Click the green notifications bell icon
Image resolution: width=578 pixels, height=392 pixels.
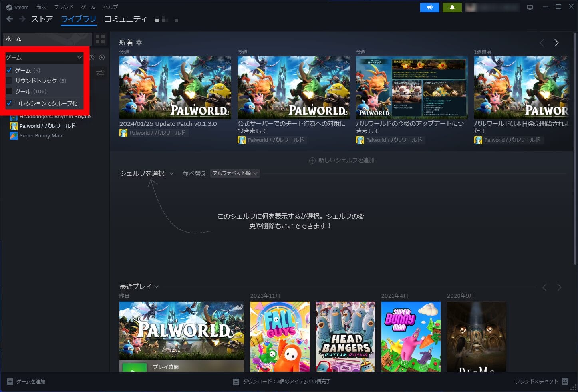pos(452,7)
